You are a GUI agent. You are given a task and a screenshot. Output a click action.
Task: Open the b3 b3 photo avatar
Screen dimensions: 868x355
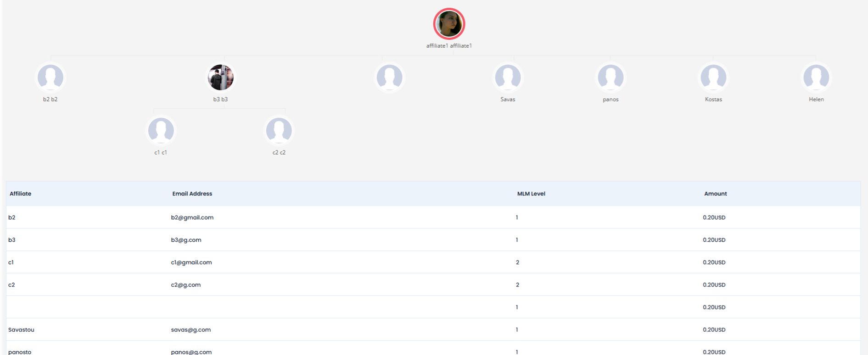click(221, 77)
